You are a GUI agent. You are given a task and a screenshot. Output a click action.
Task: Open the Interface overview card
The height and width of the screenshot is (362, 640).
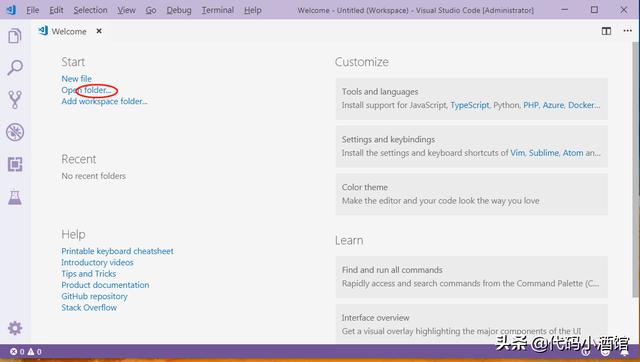[471, 324]
